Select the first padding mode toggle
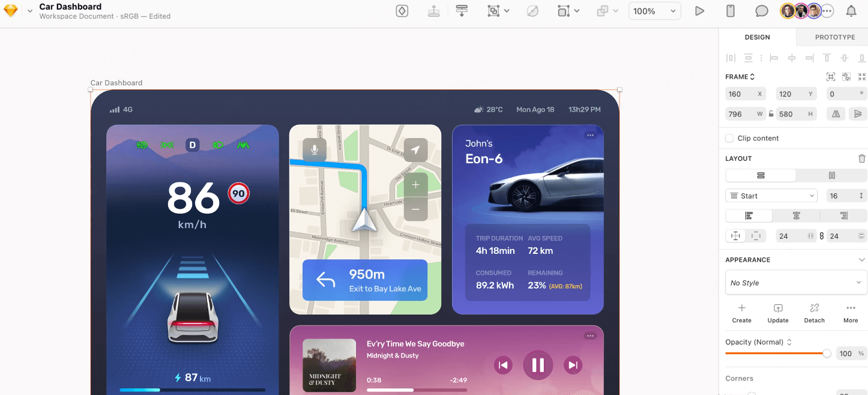The height and width of the screenshot is (395, 868). [735, 236]
